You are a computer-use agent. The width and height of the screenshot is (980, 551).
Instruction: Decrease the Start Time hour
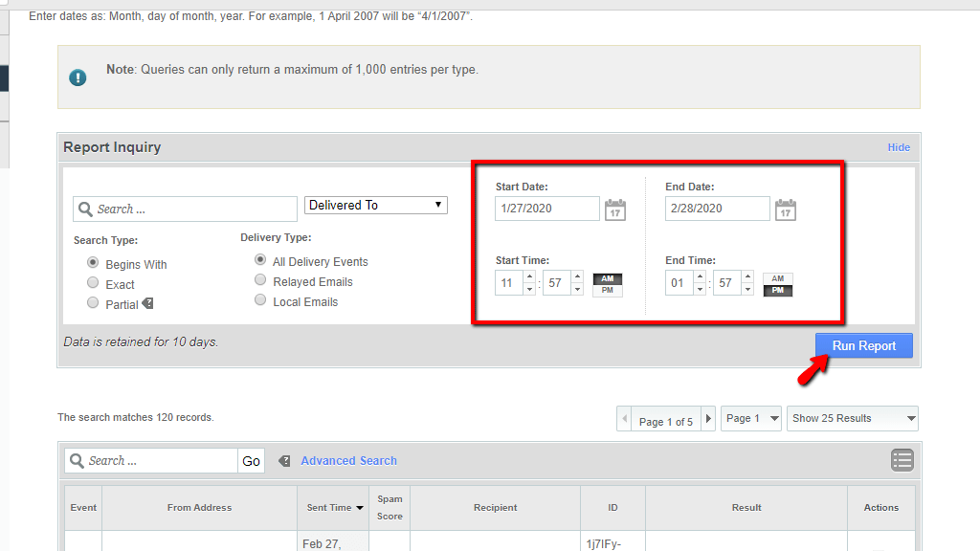click(x=529, y=289)
